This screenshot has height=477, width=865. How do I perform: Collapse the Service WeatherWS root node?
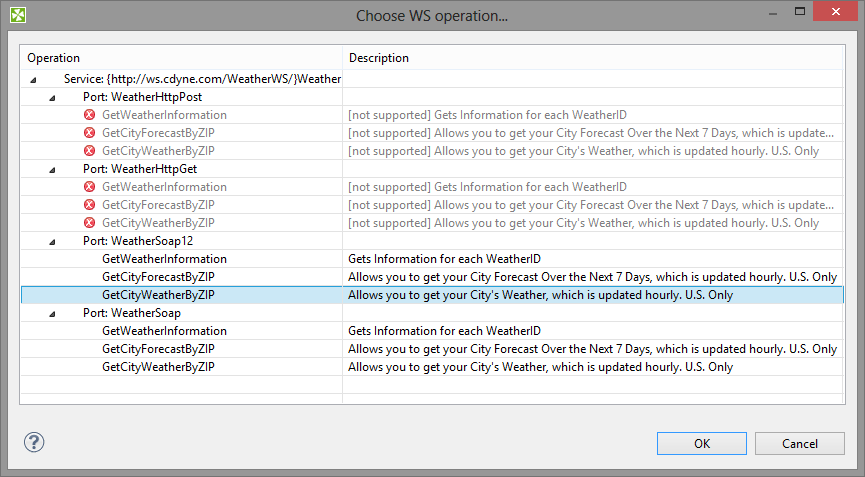click(x=34, y=79)
